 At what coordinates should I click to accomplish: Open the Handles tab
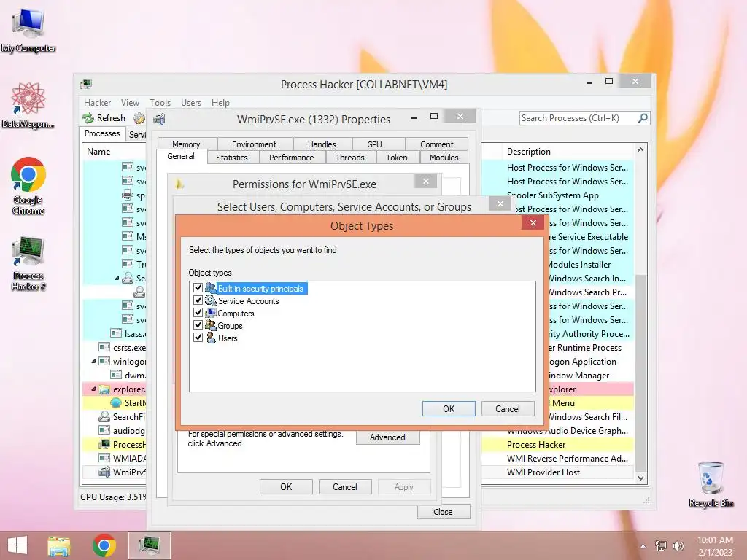pyautogui.click(x=322, y=144)
